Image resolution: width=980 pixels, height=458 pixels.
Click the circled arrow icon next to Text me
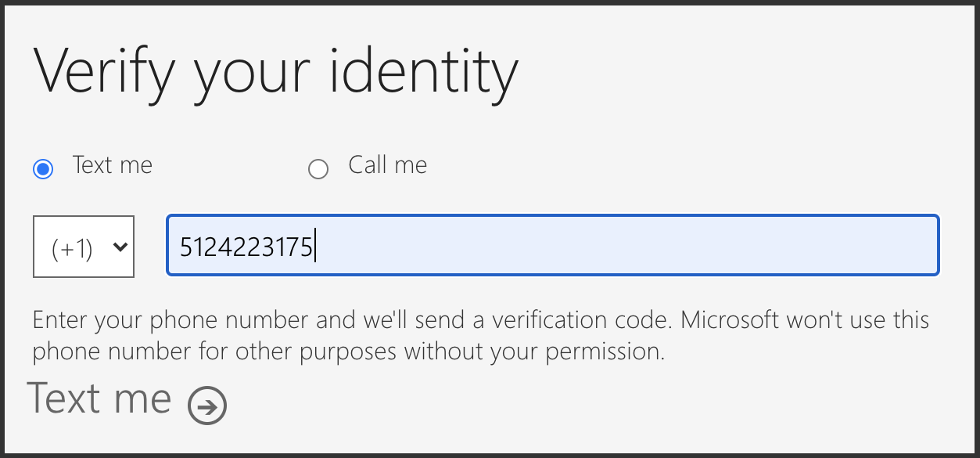pos(207,406)
